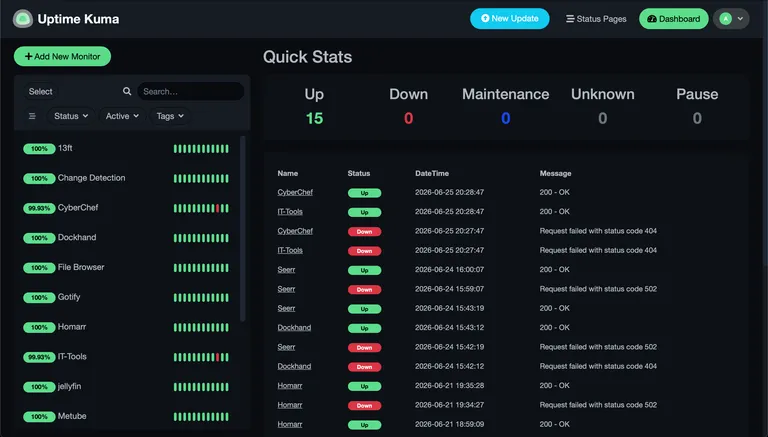Viewport: 768px width, 437px height.
Task: Select the jellyfin monitor
Action: (126, 387)
